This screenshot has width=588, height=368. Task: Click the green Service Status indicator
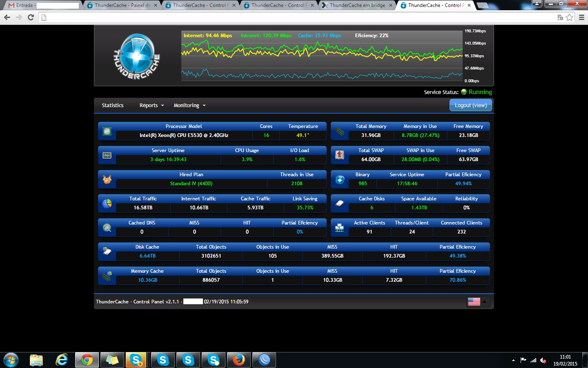coord(464,92)
